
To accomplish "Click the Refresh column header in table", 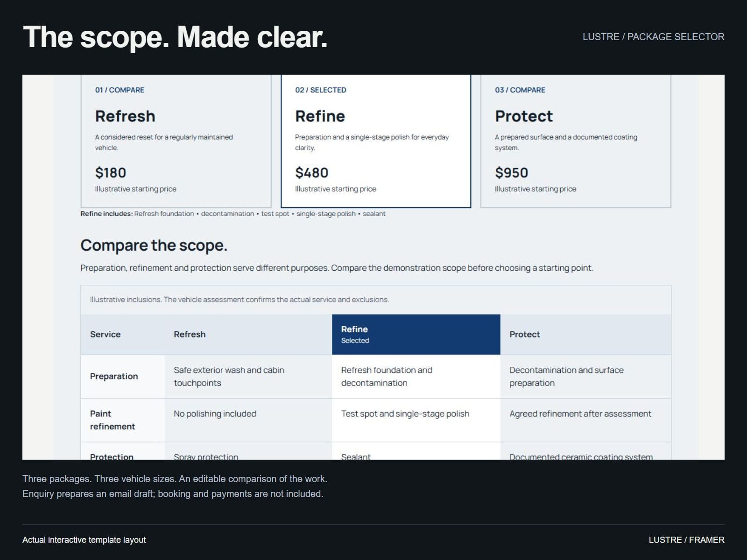I will tap(248, 335).
